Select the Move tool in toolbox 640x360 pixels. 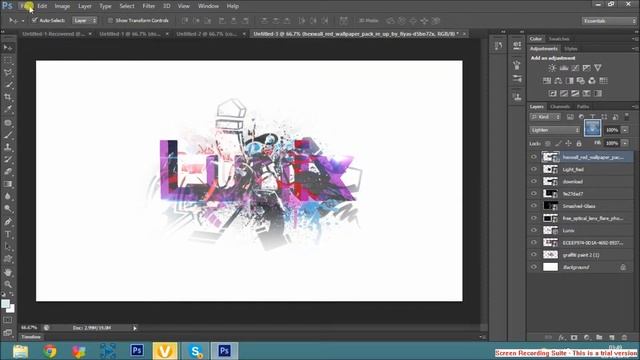tap(8, 48)
